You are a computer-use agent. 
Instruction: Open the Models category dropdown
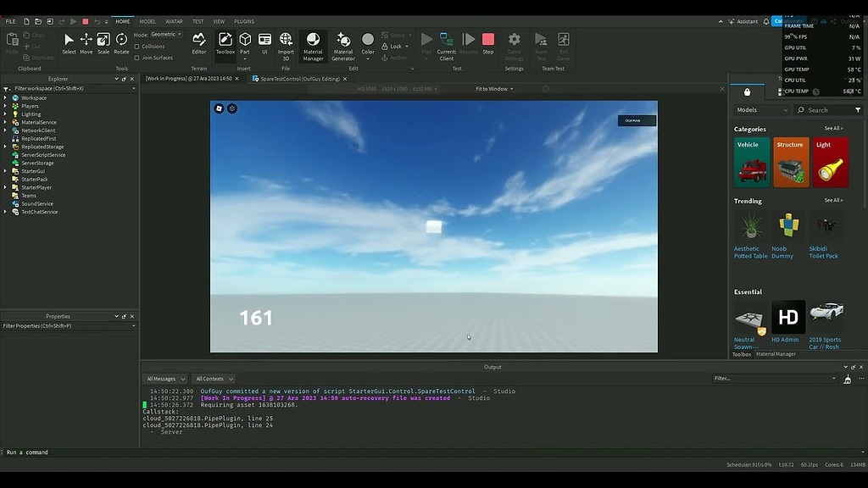click(762, 110)
